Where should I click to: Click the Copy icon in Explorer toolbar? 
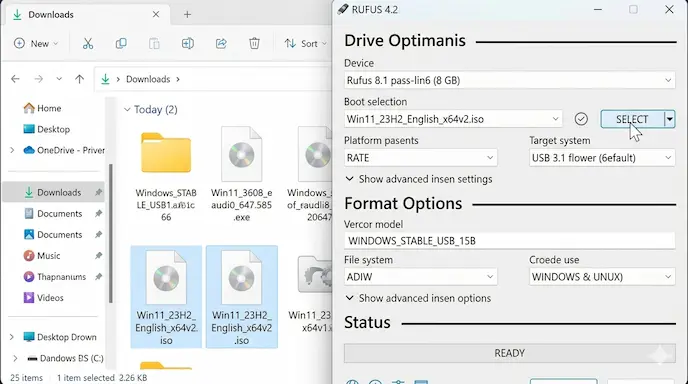pyautogui.click(x=121, y=43)
